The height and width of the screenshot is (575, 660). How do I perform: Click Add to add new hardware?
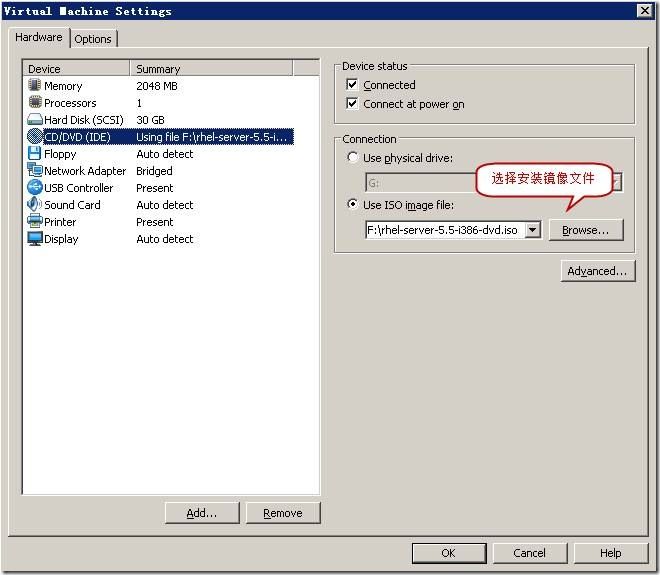(x=202, y=513)
